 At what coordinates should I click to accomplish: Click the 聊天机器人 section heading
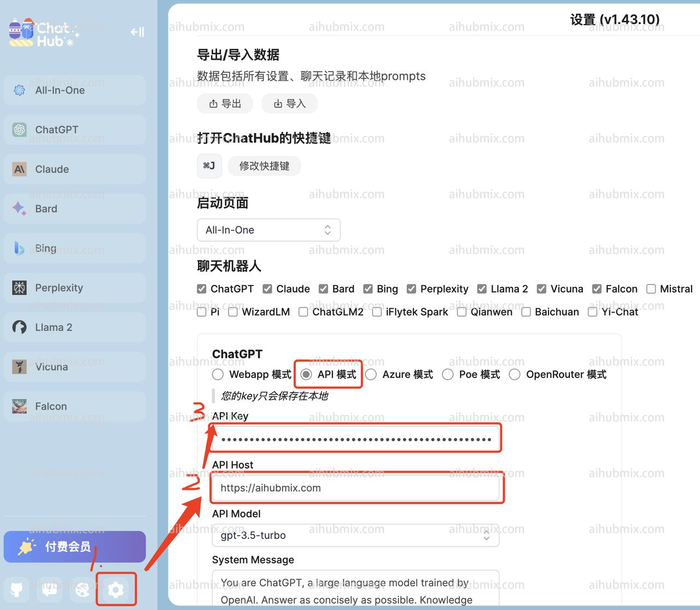click(229, 266)
